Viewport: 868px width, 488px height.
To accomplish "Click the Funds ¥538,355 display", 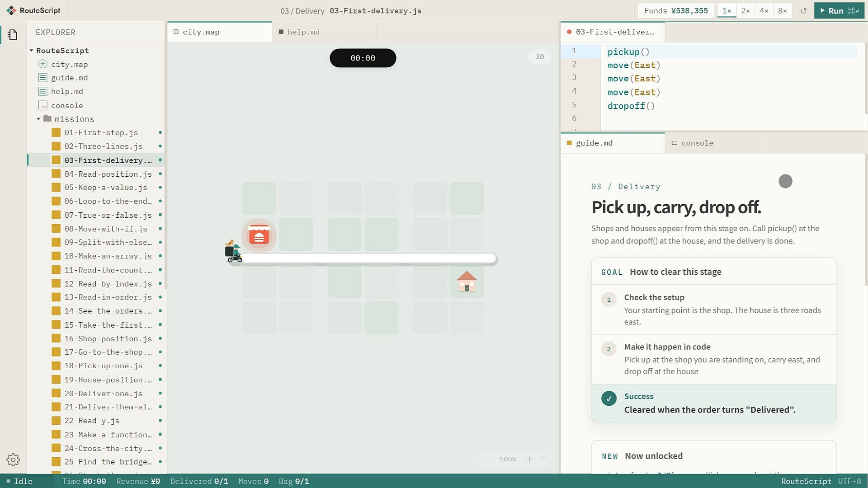I will pos(676,10).
